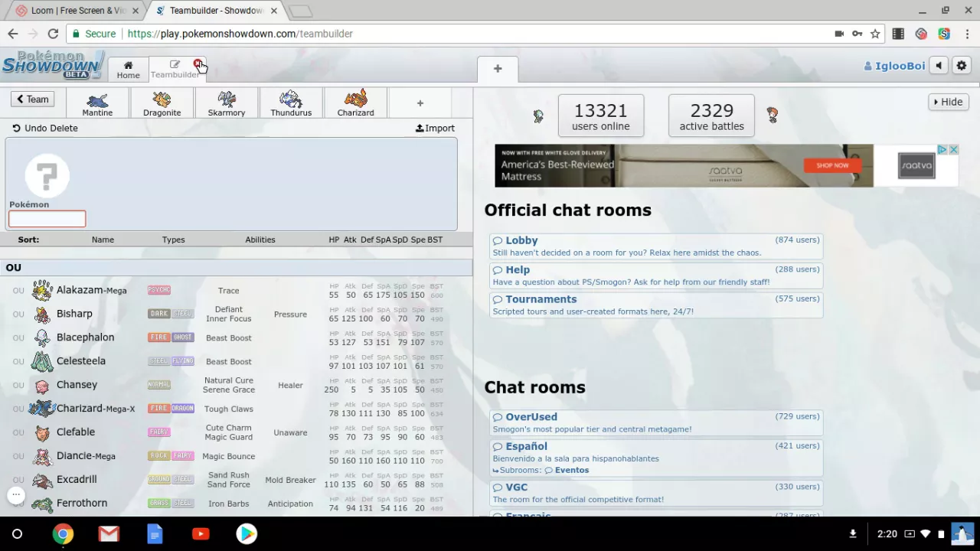The height and width of the screenshot is (551, 980).
Task: Open the Chrome OS launcher circle
Action: (x=17, y=533)
